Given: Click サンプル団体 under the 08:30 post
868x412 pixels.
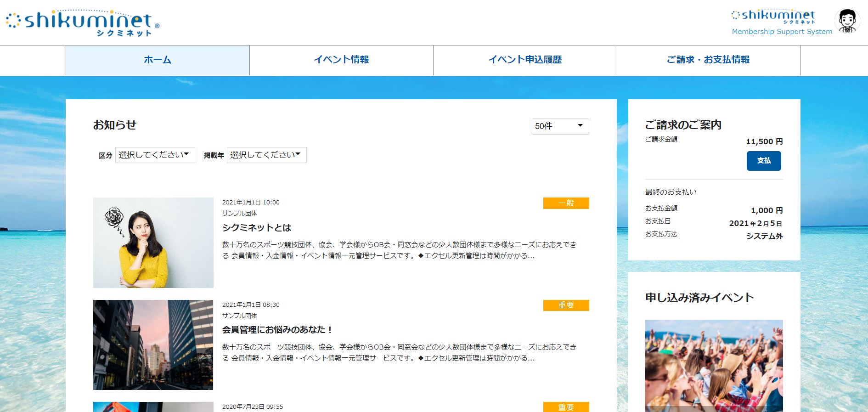Looking at the screenshot, I should click(240, 316).
